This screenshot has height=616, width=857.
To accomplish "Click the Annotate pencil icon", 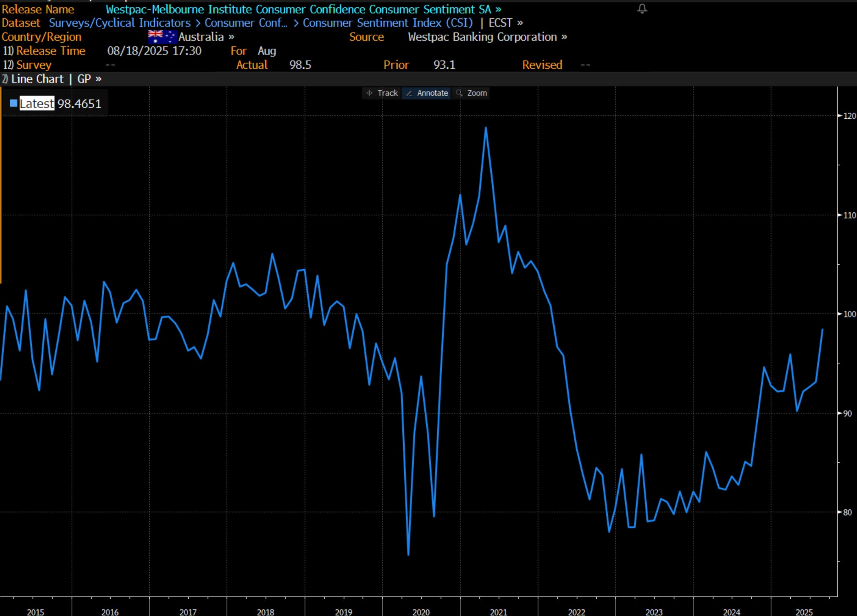I will (409, 94).
